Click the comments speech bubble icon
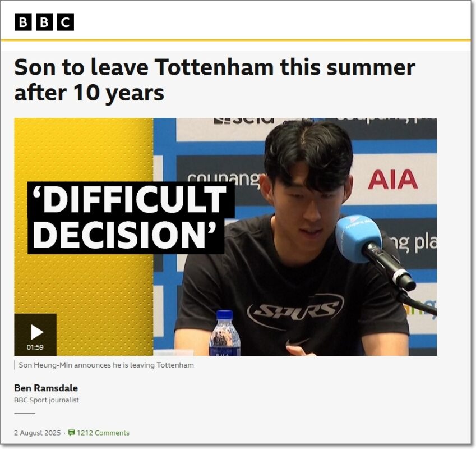The image size is (476, 449). click(x=71, y=433)
